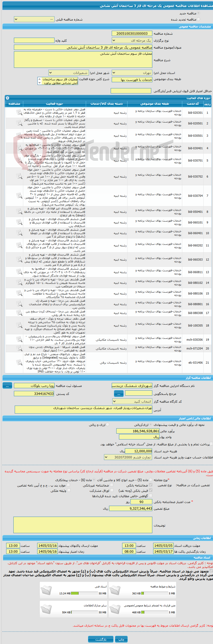Open view icon for row bld-030501
The height and width of the screenshot is (644, 213).
coord(19,136)
